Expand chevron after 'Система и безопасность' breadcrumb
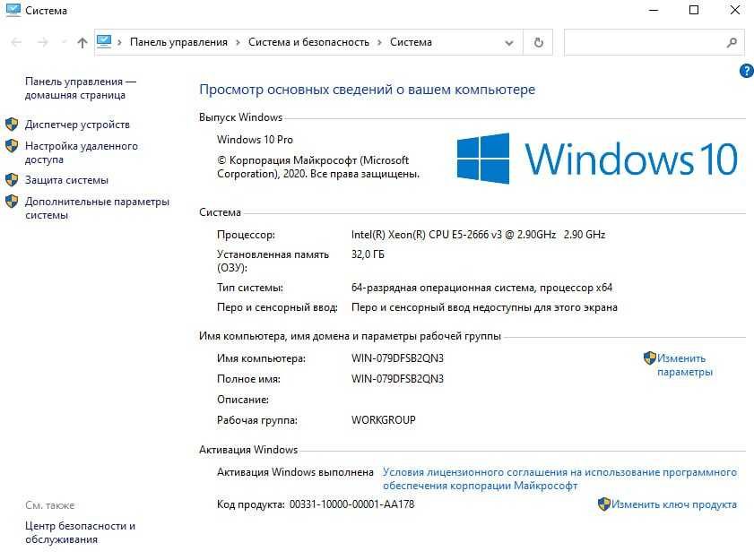Image resolution: width=754 pixels, height=560 pixels. point(379,42)
